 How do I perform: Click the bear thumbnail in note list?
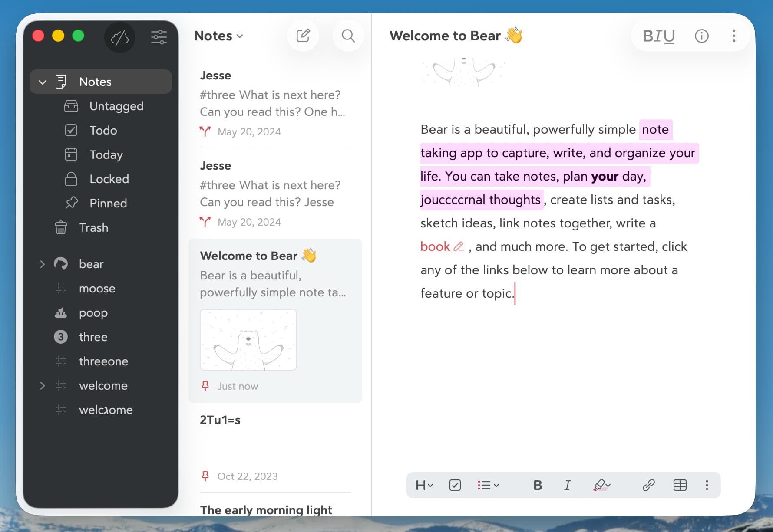(x=248, y=340)
